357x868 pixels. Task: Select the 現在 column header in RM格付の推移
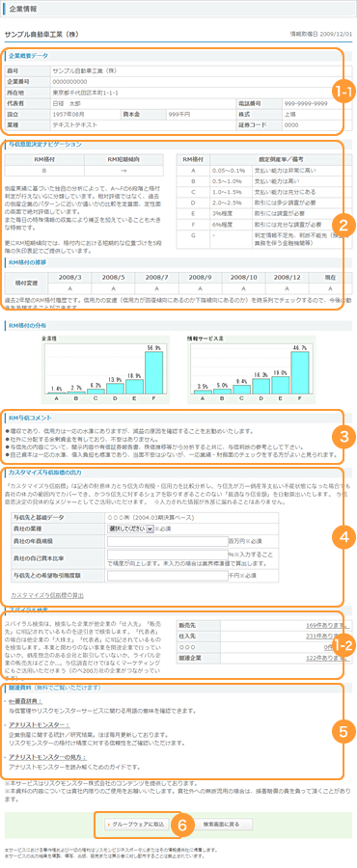331,278
